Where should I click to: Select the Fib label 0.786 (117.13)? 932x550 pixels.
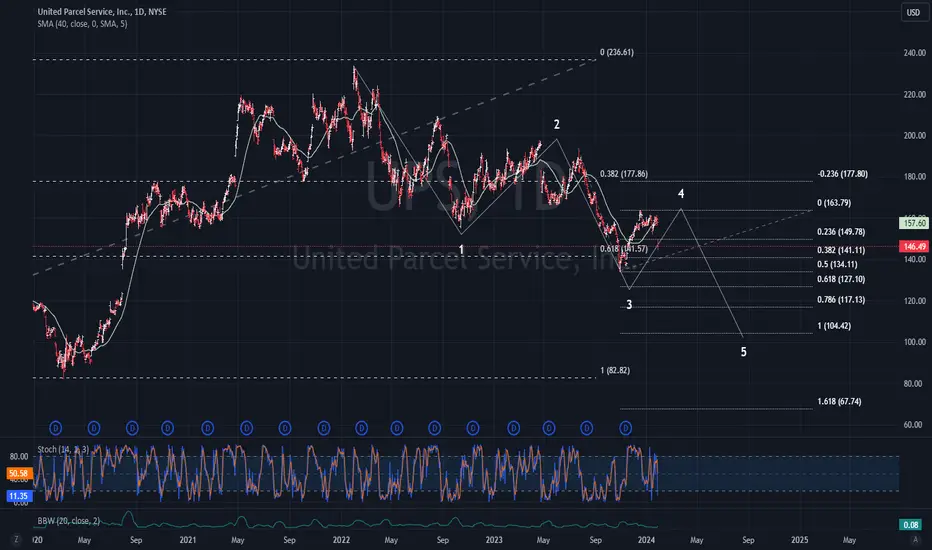[x=841, y=300]
